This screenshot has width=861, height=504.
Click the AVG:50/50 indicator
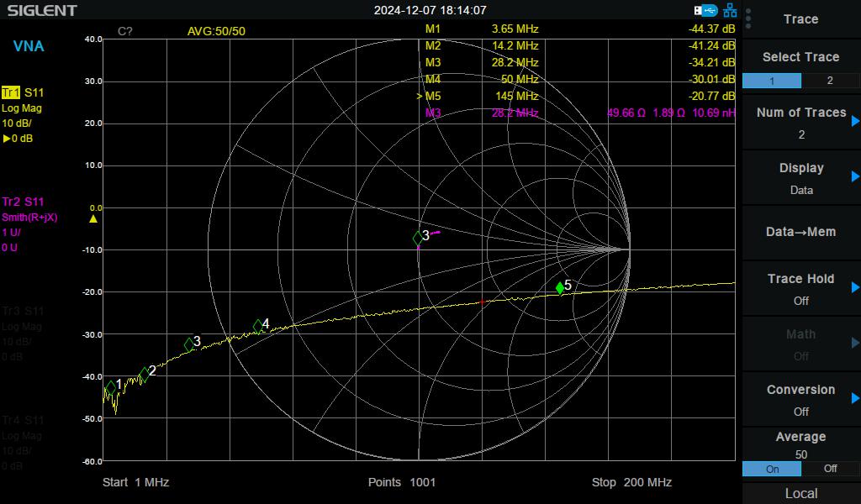click(x=216, y=31)
